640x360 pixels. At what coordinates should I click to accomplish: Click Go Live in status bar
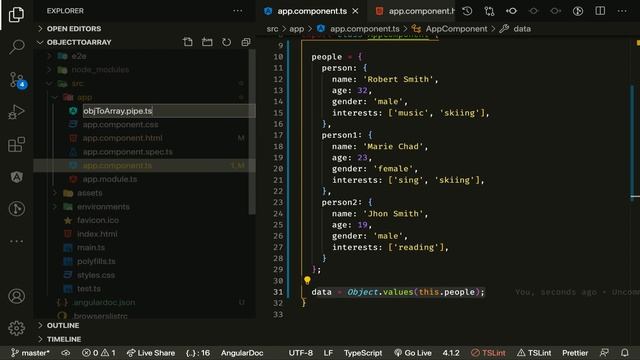pos(413,353)
